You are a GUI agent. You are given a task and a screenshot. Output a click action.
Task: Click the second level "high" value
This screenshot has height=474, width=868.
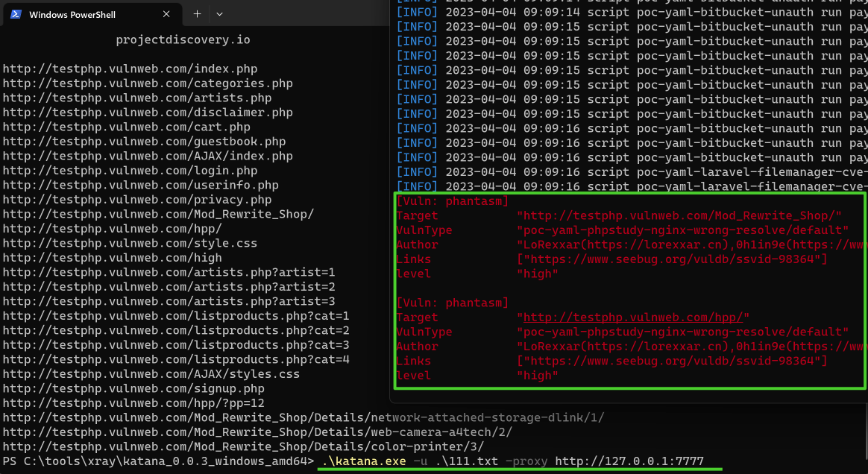pos(537,376)
